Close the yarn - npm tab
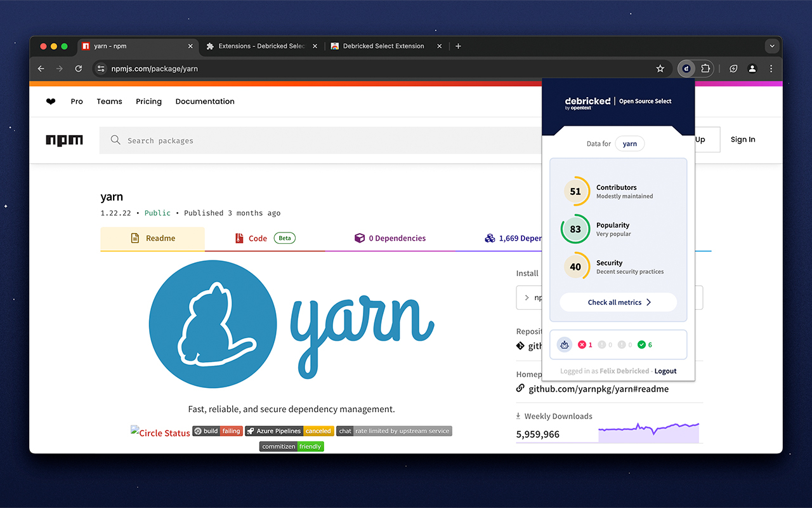Image resolution: width=812 pixels, height=508 pixels. (x=190, y=46)
